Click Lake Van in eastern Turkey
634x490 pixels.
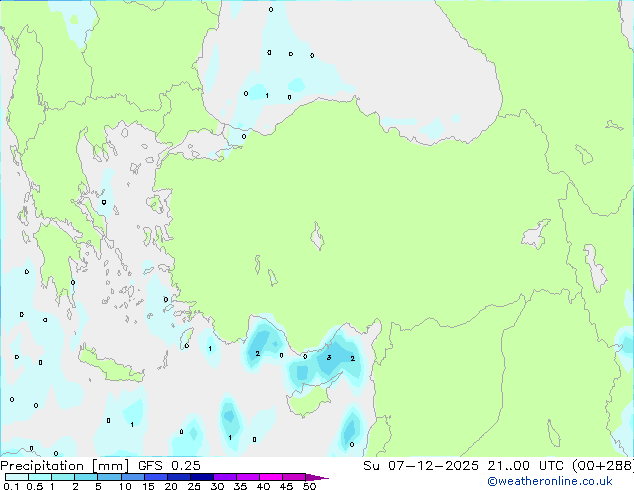click(536, 234)
